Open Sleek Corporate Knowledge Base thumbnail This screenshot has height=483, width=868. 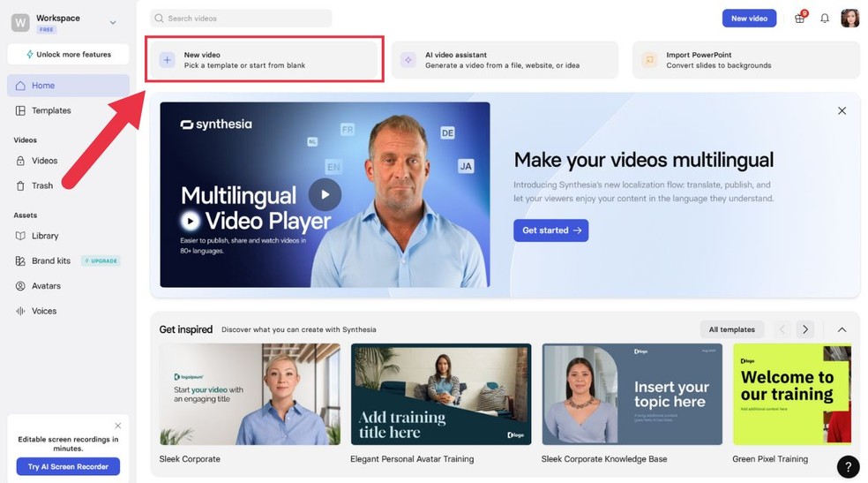click(x=632, y=395)
